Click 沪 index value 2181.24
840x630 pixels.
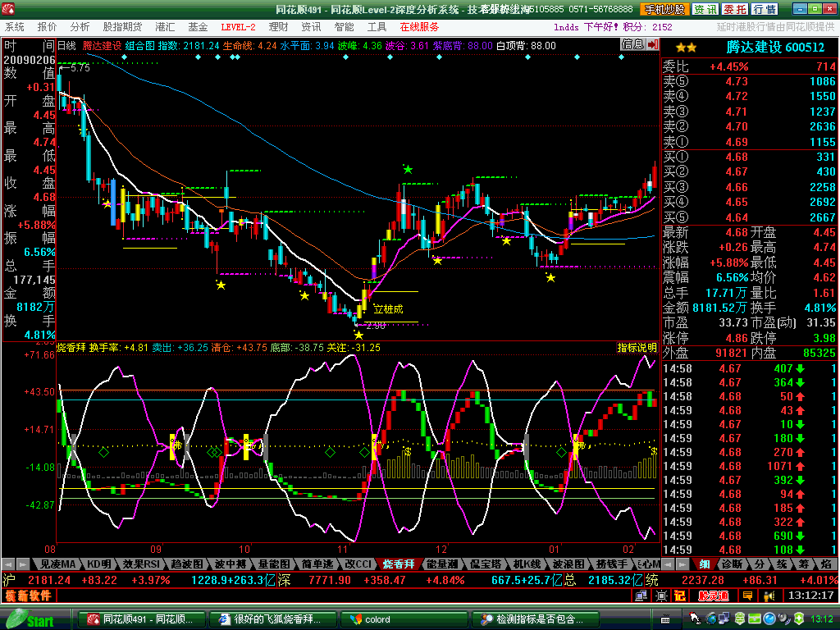click(48, 580)
